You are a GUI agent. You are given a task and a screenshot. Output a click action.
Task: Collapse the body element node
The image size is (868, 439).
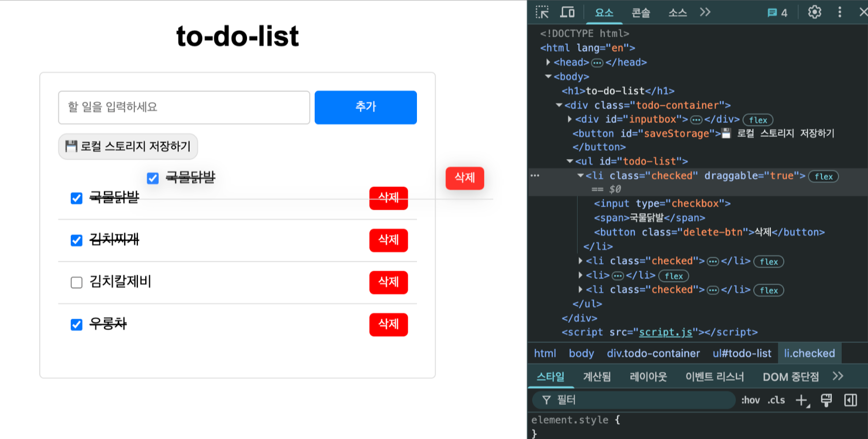tap(548, 76)
